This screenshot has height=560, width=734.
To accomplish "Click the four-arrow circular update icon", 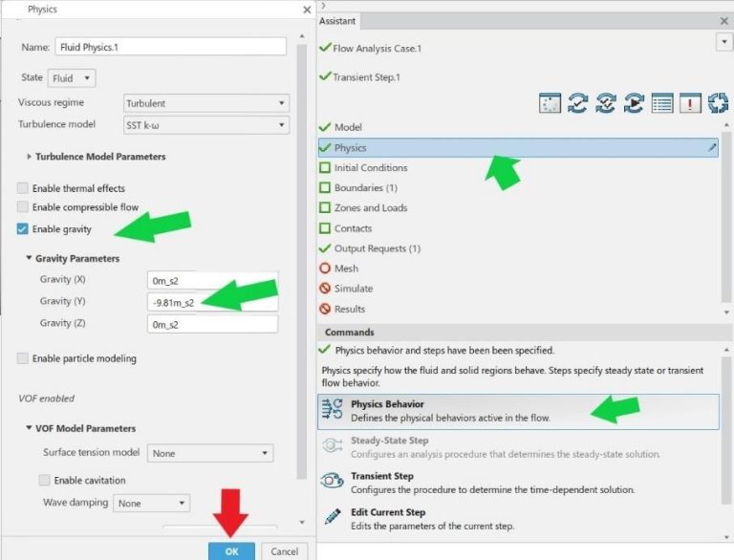I will (x=718, y=103).
